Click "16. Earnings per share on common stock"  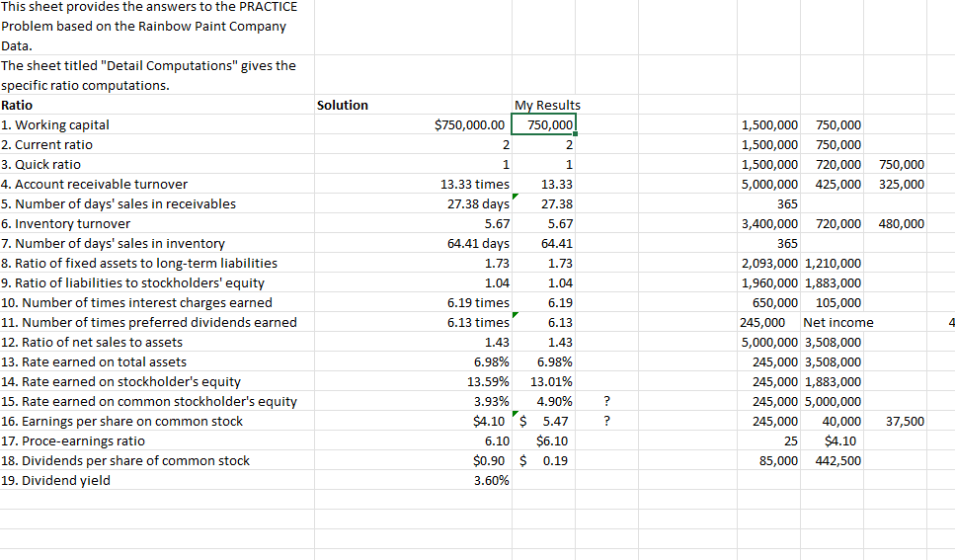click(157, 421)
